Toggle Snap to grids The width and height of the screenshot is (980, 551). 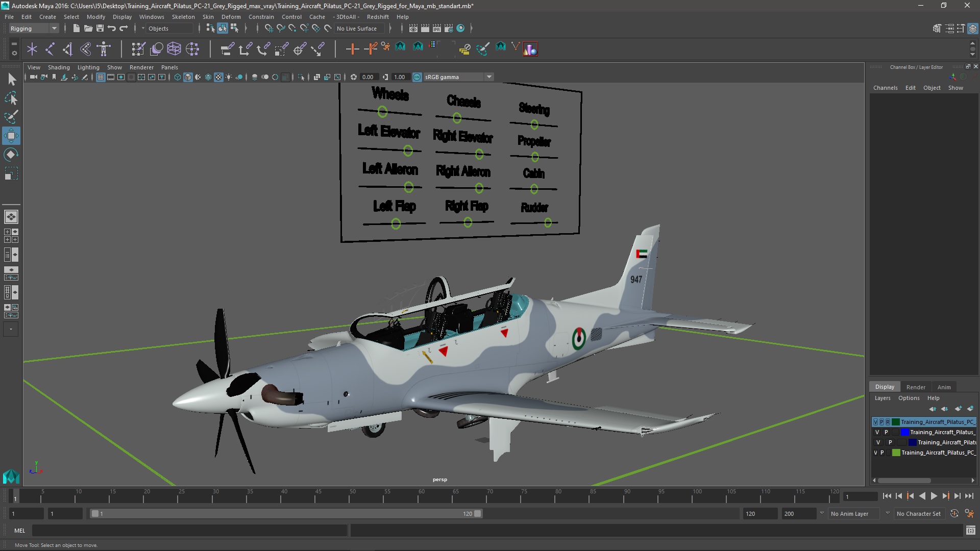(x=269, y=29)
